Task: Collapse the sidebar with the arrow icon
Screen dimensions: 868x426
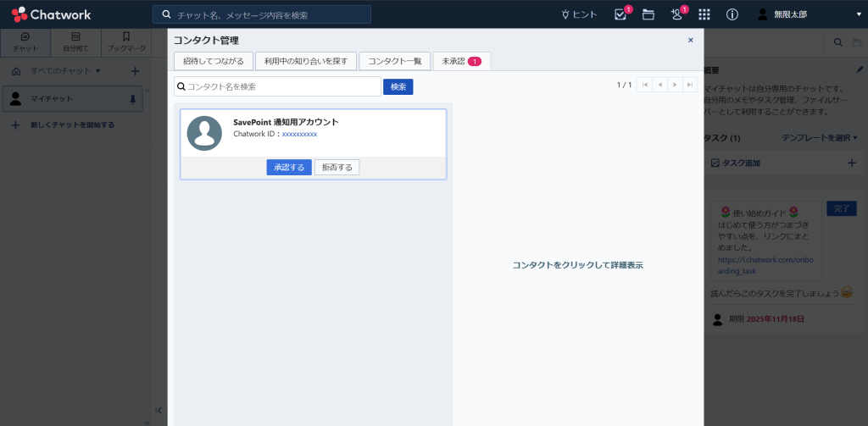Action: point(159,411)
